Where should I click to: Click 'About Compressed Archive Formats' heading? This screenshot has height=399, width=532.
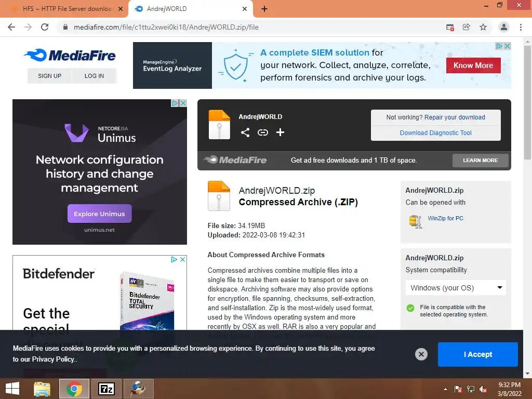click(x=266, y=255)
